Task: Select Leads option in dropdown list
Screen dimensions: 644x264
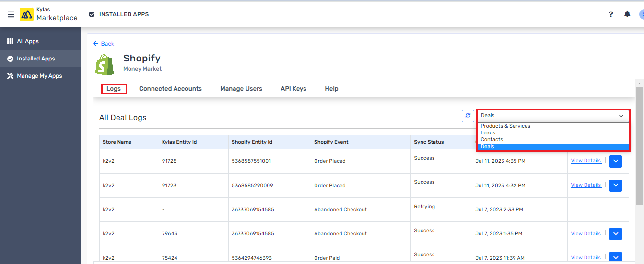Action: [x=488, y=132]
